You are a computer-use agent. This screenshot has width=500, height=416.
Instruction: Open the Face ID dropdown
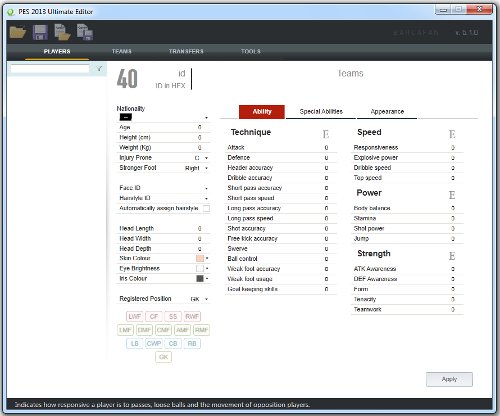(206, 188)
